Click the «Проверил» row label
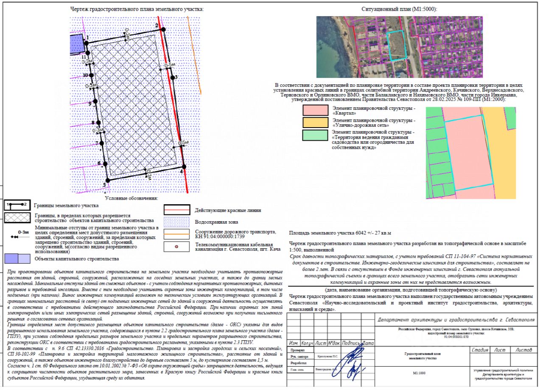 click(x=297, y=350)
